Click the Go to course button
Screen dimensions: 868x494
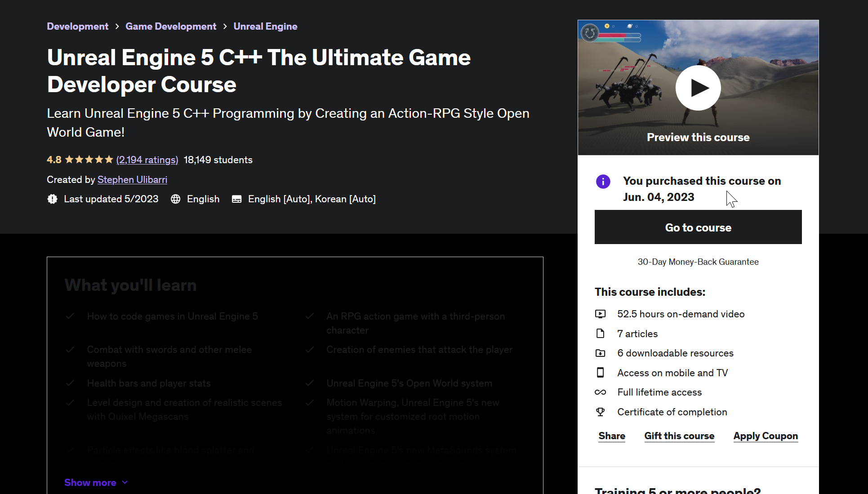(x=698, y=227)
